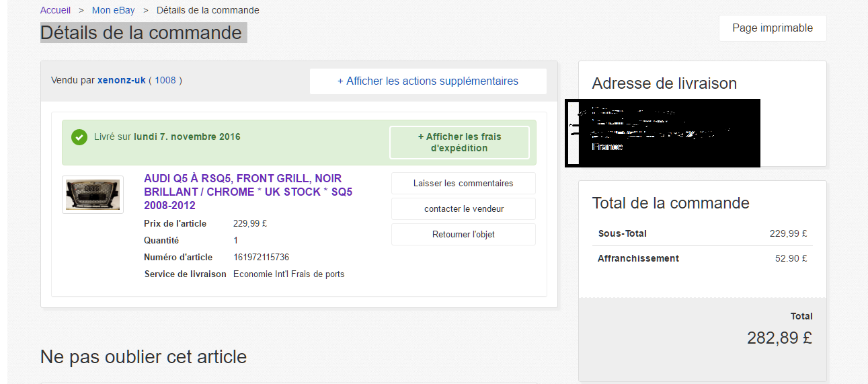Open the Mon eBay breadcrumb link
This screenshot has width=868, height=384.
[x=113, y=10]
